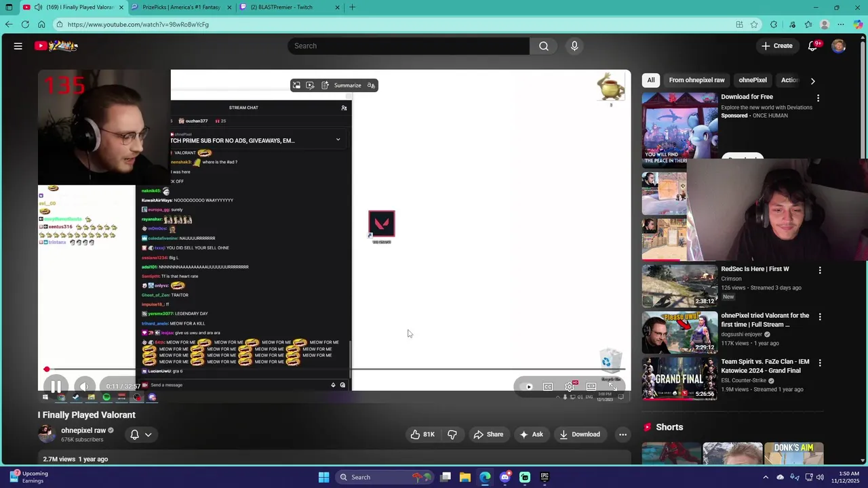Open a new browser tab
The height and width of the screenshot is (488, 868).
pyautogui.click(x=352, y=7)
